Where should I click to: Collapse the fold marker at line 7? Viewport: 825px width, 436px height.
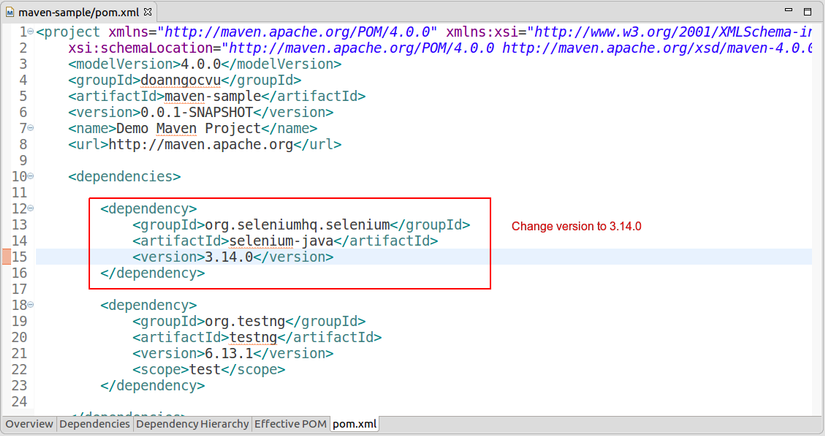click(x=31, y=128)
